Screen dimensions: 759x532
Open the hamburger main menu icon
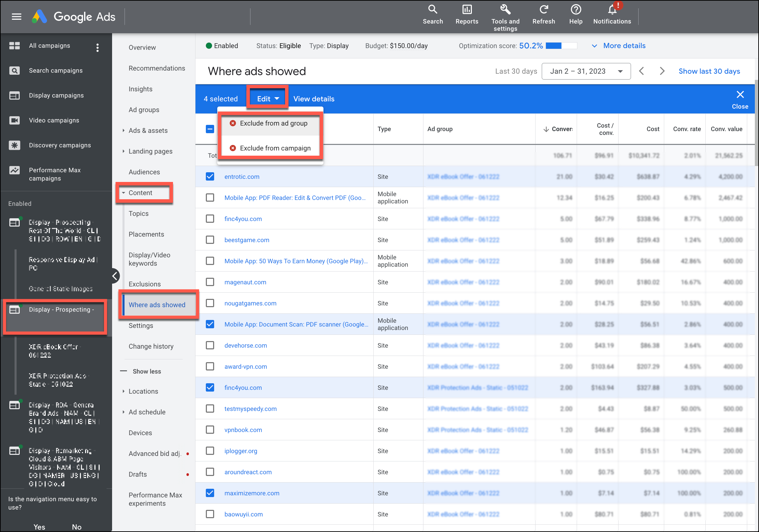16,17
